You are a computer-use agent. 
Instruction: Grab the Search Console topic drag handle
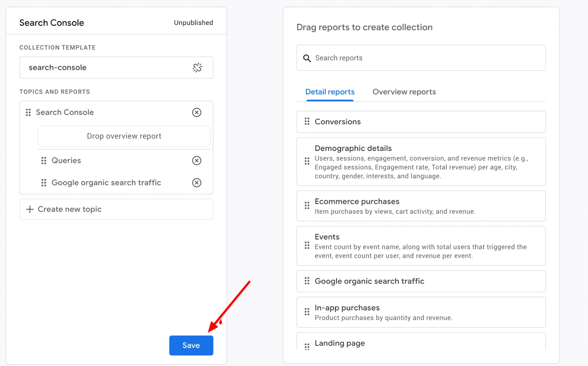click(28, 112)
